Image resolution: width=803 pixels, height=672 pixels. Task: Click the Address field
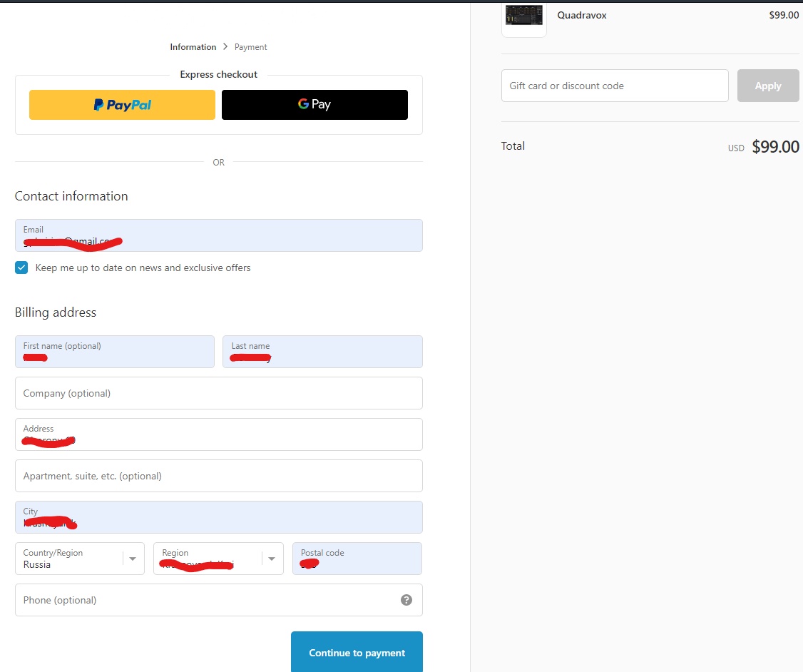[x=219, y=434]
